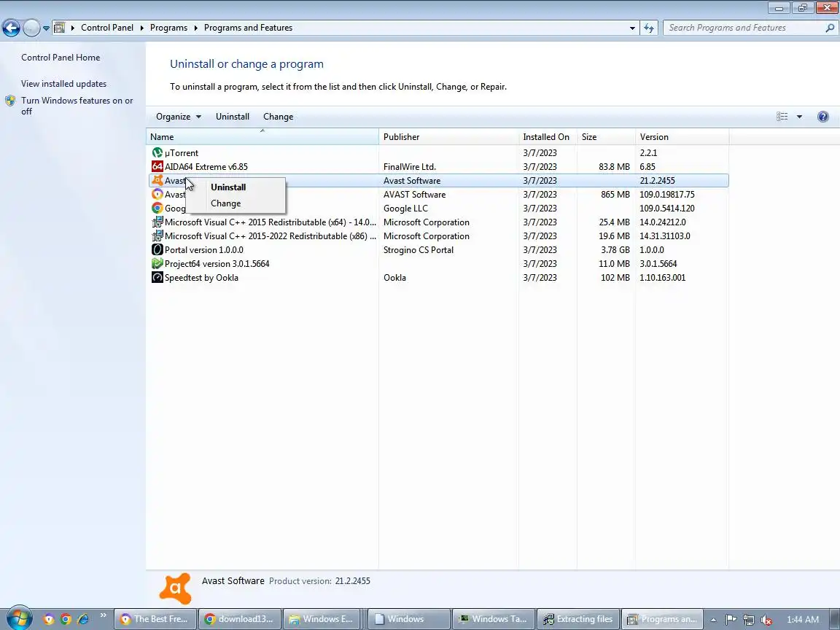Click the Avast Secure Browser icon in list
Screen dimensions: 840x630
[157, 195]
